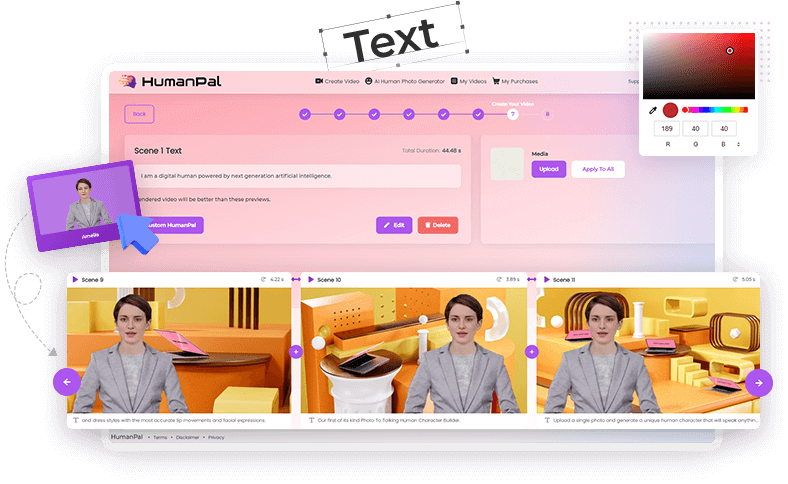Open Create Video from the top navigation

click(x=337, y=81)
